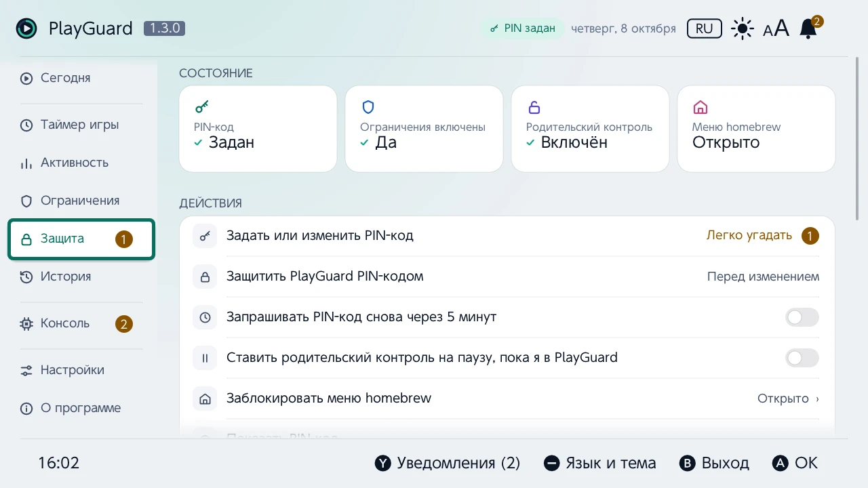The width and height of the screenshot is (868, 488).
Task: Click the key icon in PIN-код card
Action: pyautogui.click(x=201, y=107)
